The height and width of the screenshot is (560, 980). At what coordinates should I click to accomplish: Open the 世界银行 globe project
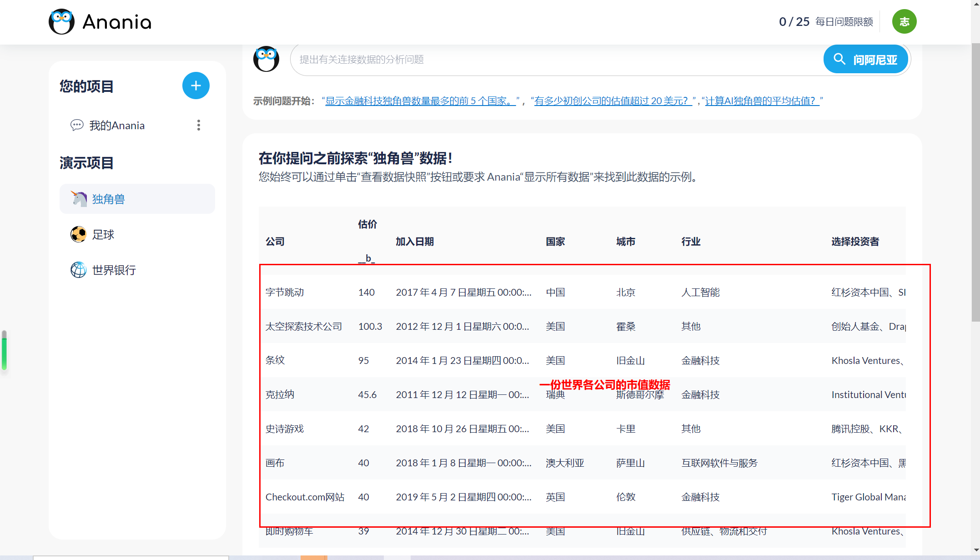[114, 270]
